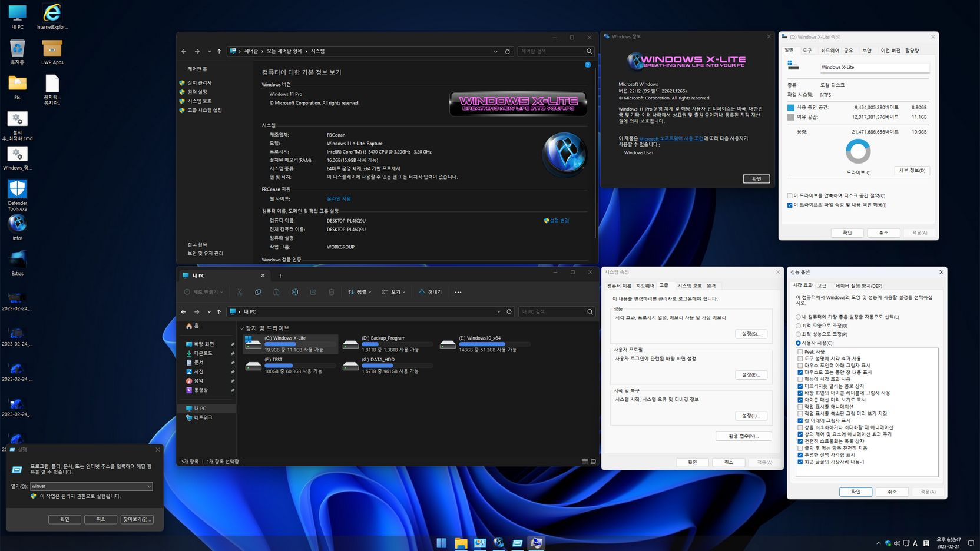Click Rename icon in My PC toolbar
This screenshot has height=551, width=980.
[294, 292]
